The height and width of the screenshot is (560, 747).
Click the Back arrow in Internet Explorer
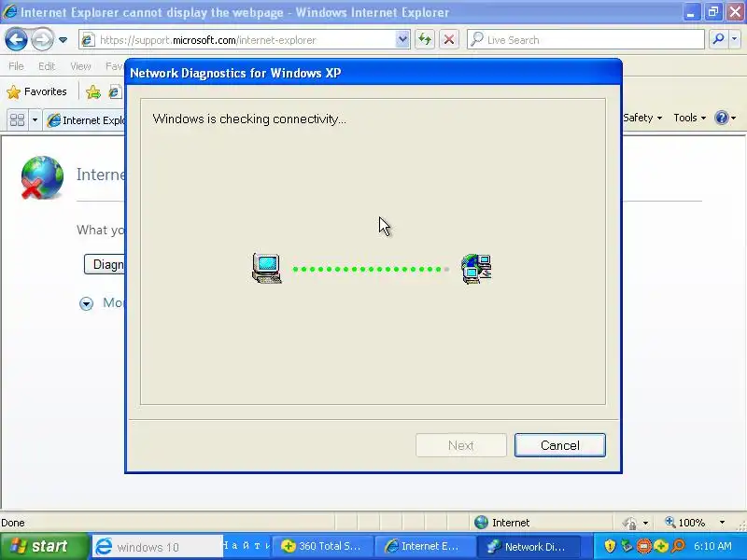click(16, 39)
